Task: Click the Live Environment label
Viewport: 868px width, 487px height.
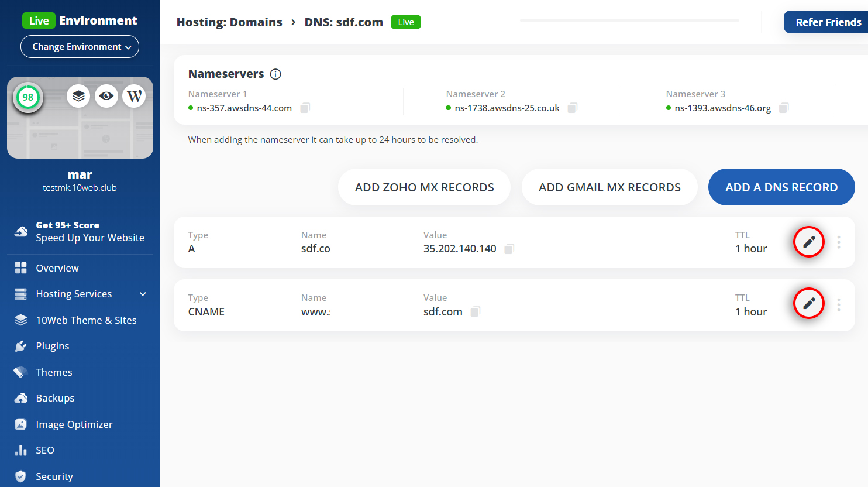Action: (80, 20)
